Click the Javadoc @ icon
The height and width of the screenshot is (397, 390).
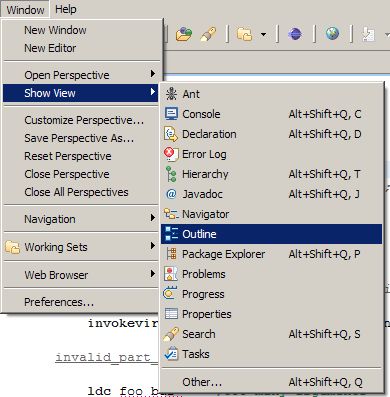tap(171, 194)
